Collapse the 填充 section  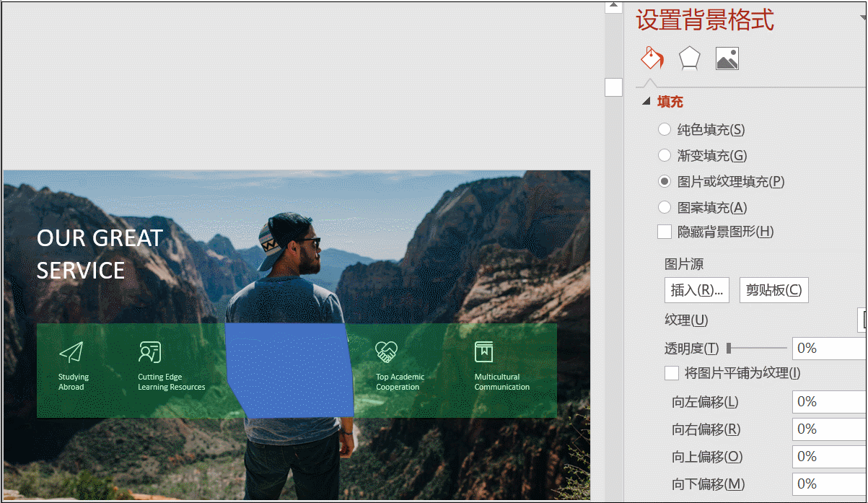(x=646, y=102)
